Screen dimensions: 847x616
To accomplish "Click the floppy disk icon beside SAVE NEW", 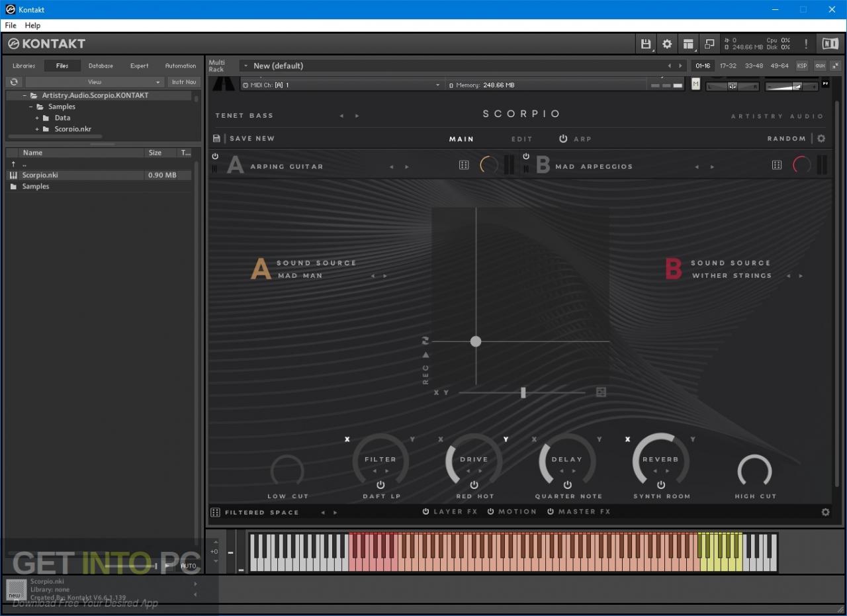I will click(216, 138).
